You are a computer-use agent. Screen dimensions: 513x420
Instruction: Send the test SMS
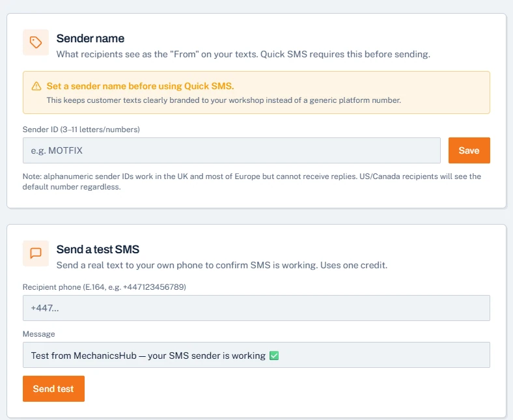tap(53, 389)
